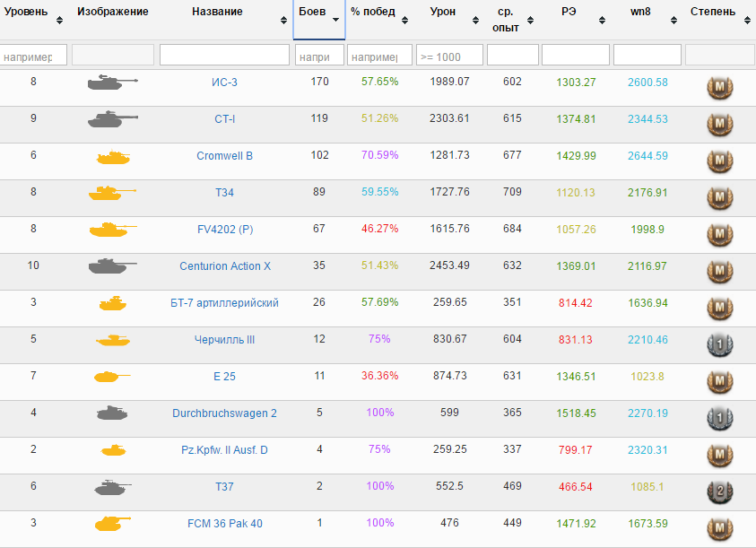Click the Название filter input field

(x=224, y=56)
